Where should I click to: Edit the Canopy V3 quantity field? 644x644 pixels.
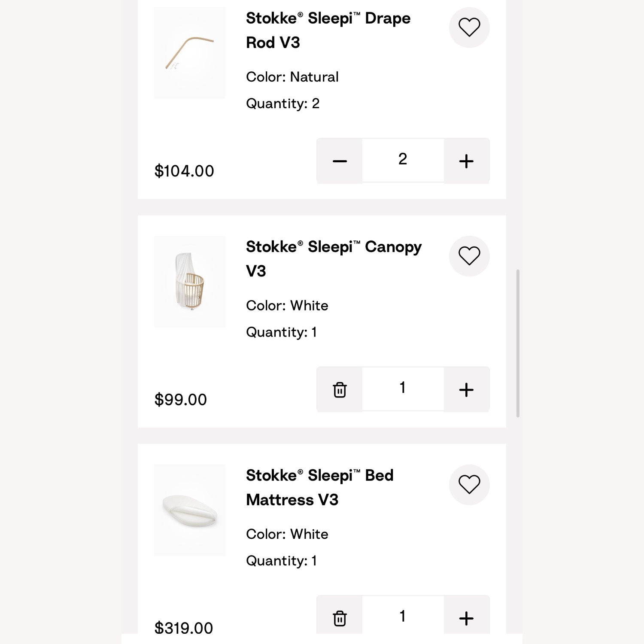click(x=403, y=388)
